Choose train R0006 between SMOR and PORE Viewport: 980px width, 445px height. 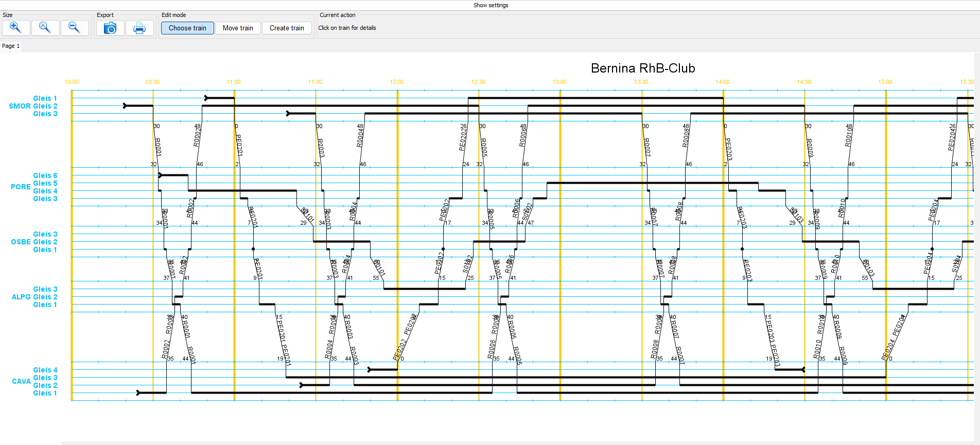click(522, 138)
